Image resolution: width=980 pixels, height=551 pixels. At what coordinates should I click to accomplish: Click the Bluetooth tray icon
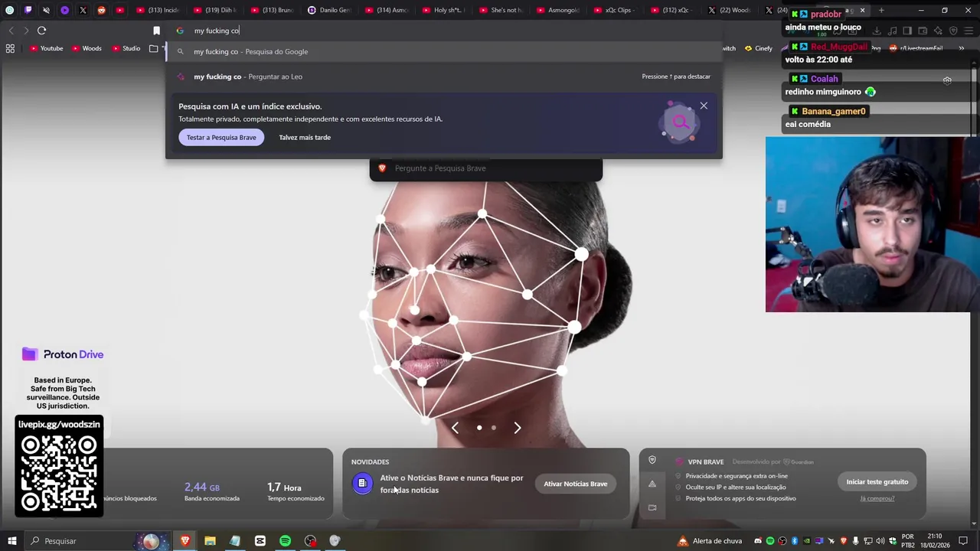point(795,541)
